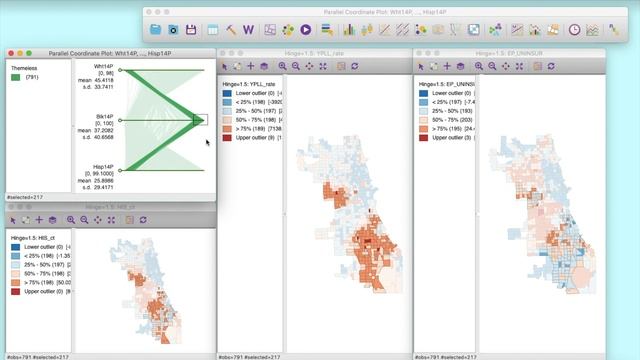
Task: Refresh the HIS_ct map
Action: pos(143,220)
